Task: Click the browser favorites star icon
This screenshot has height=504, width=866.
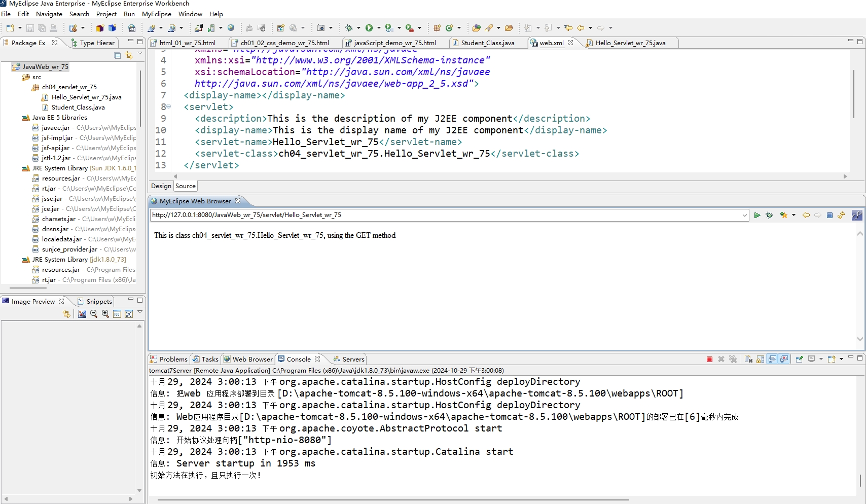Action: pyautogui.click(x=784, y=215)
